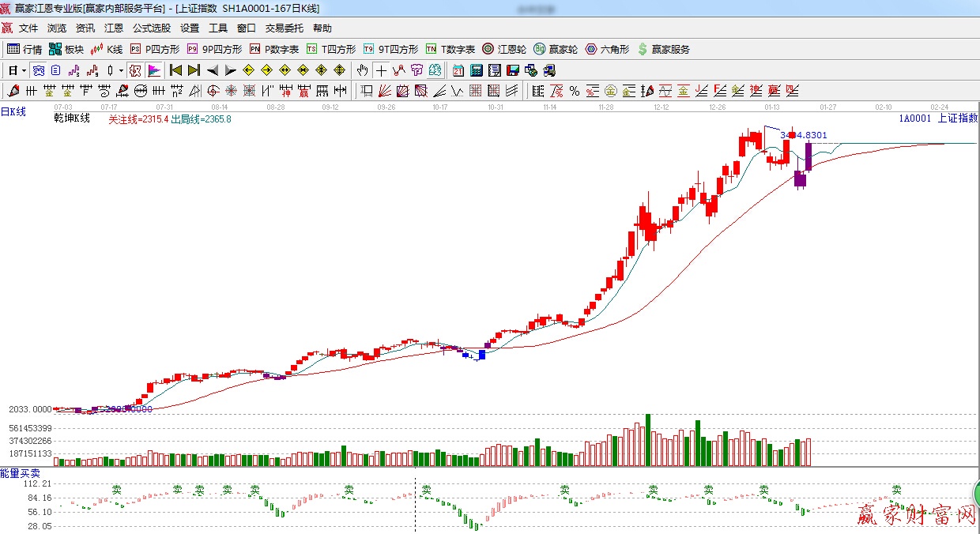Click the save floppy disk icon

[512, 70]
